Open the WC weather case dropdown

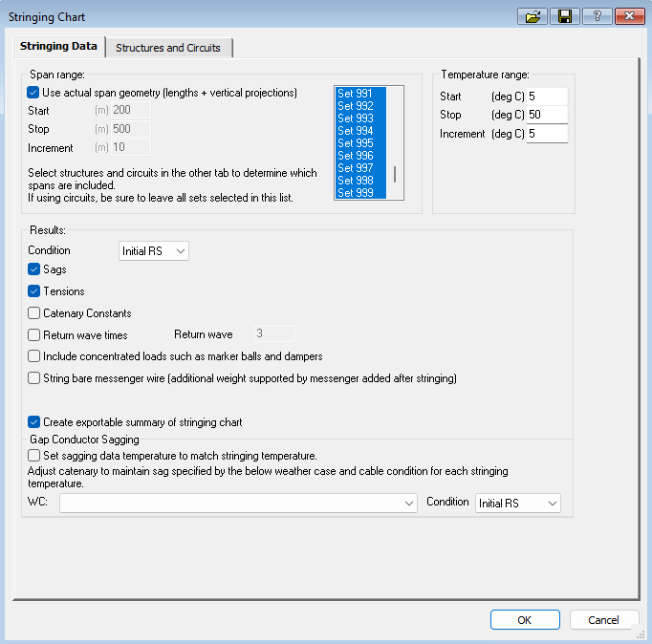click(x=238, y=504)
